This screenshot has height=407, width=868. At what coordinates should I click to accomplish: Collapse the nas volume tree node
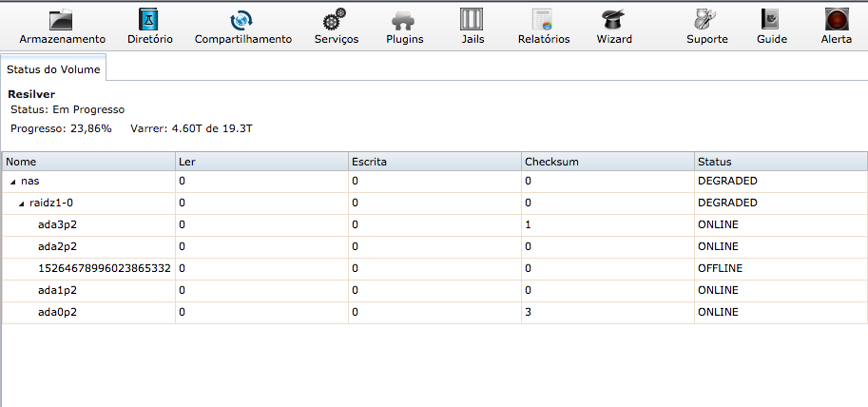(x=12, y=182)
